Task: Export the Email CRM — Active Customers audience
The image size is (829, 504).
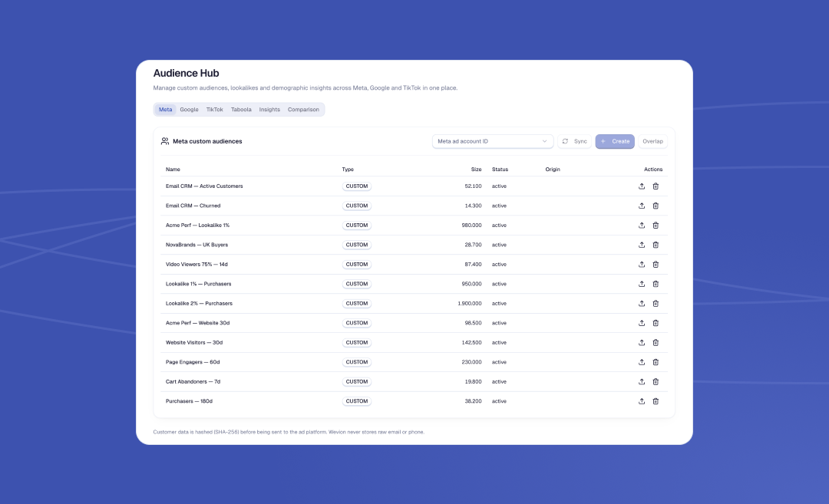Action: click(x=641, y=186)
